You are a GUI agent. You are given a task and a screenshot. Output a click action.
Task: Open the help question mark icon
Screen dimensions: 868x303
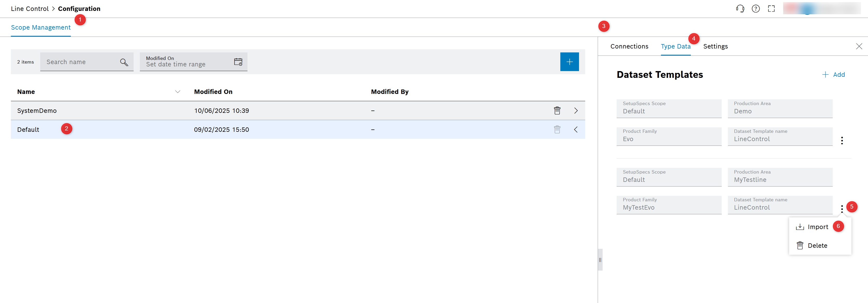tap(755, 9)
